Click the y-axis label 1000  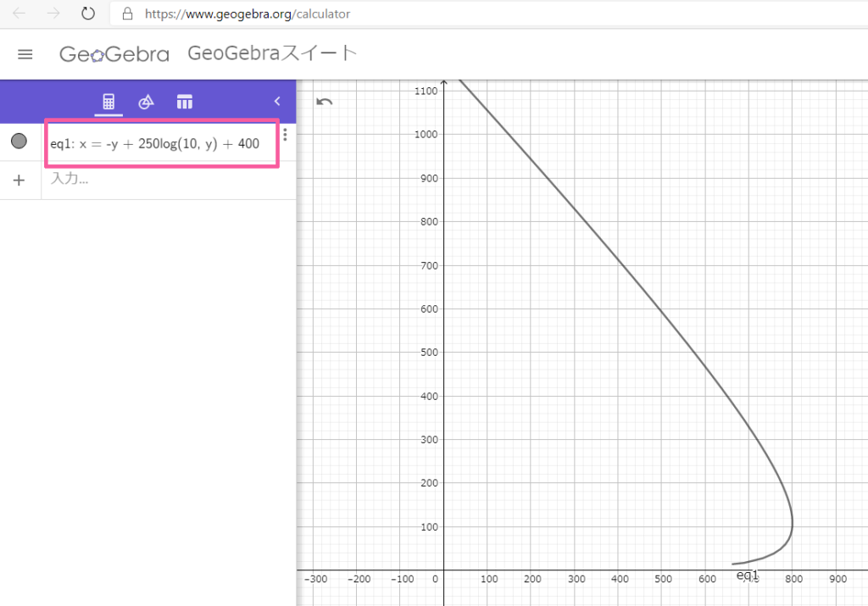(426, 135)
